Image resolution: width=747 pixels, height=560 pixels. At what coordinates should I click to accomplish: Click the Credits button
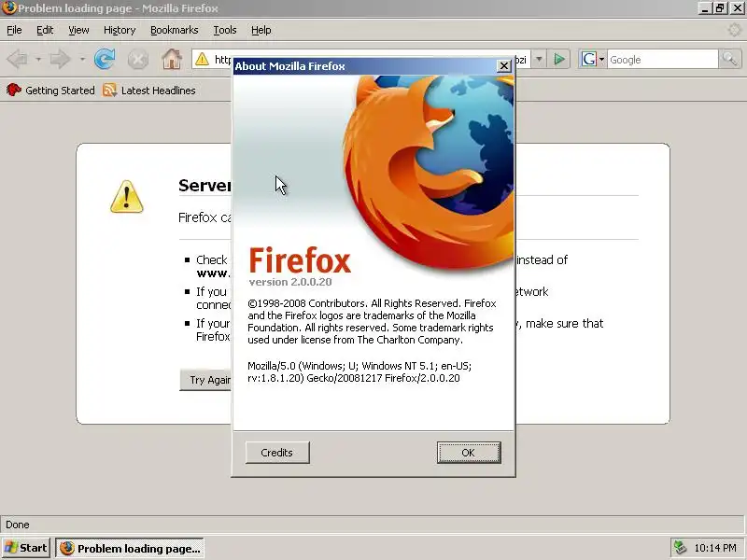[277, 453]
